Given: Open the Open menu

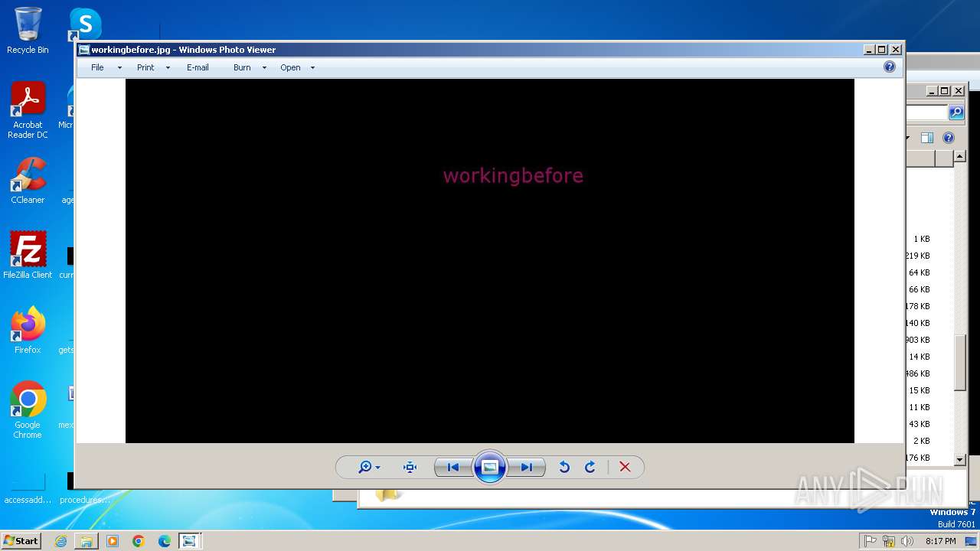Looking at the screenshot, I should tap(290, 67).
